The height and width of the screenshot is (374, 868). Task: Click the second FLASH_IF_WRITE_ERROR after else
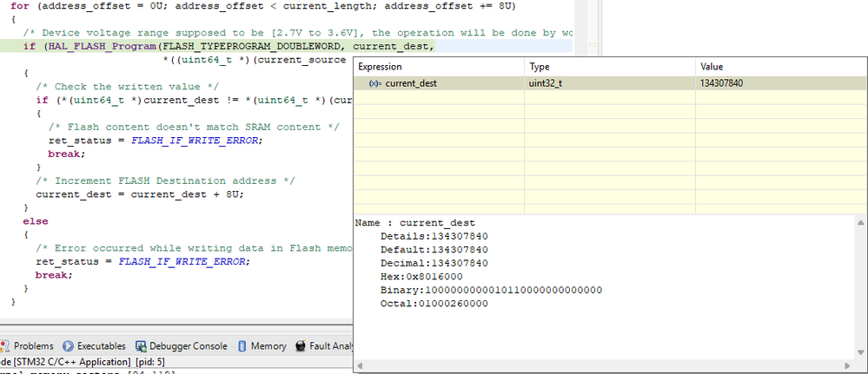point(182,262)
